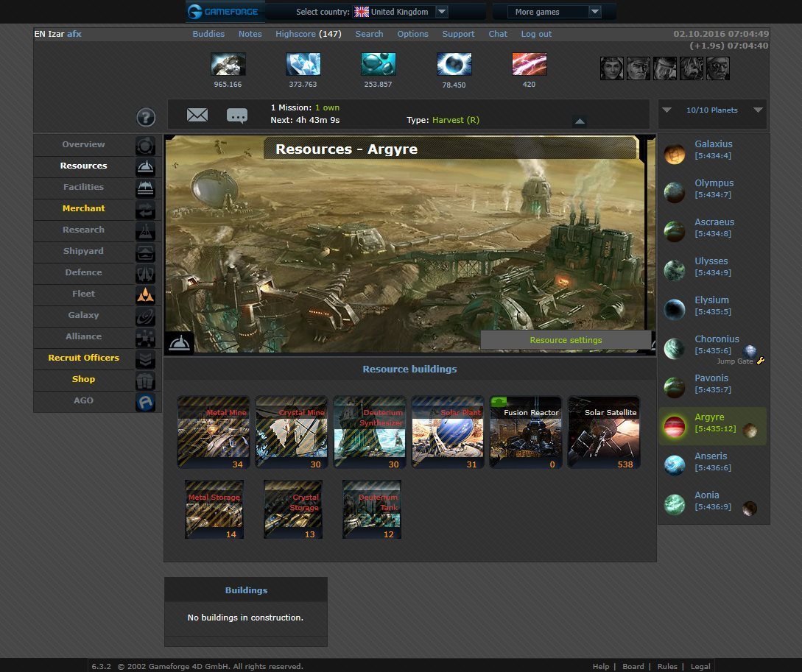Click the Recruit Officers chevron icon
802x672 pixels.
tap(145, 359)
